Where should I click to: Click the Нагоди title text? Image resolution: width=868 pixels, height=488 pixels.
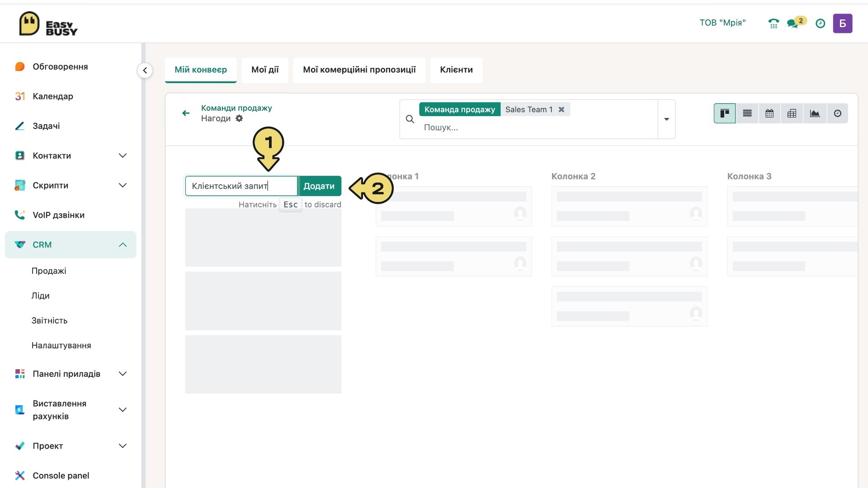[x=216, y=118]
